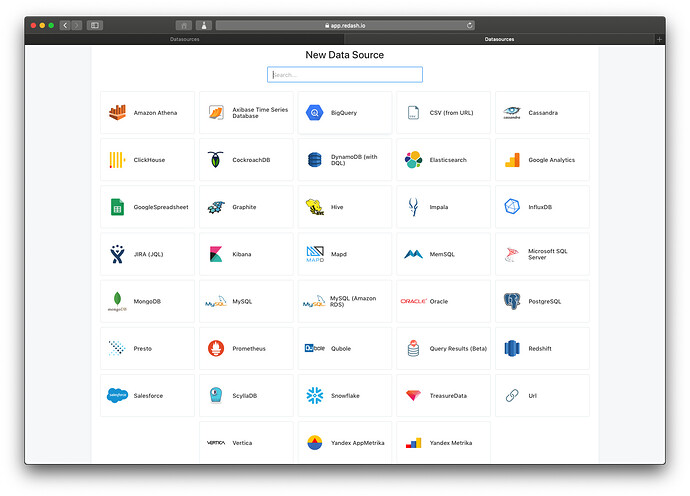
Task: Select the DynamoDB database icon
Action: click(315, 160)
